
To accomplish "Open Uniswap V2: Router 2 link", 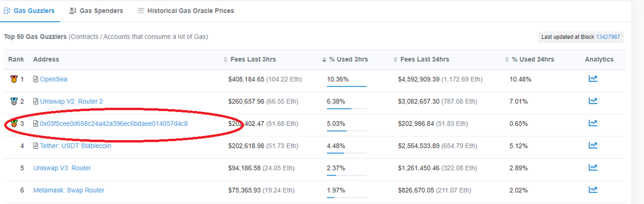I will 71,101.
